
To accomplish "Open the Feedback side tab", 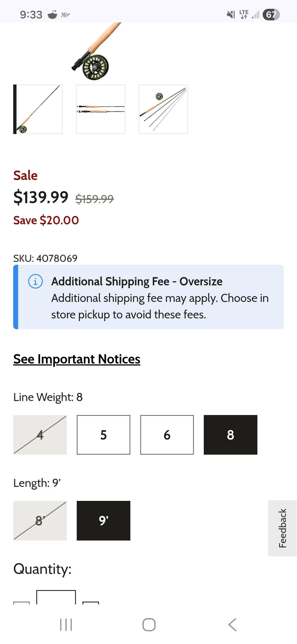I will [282, 528].
